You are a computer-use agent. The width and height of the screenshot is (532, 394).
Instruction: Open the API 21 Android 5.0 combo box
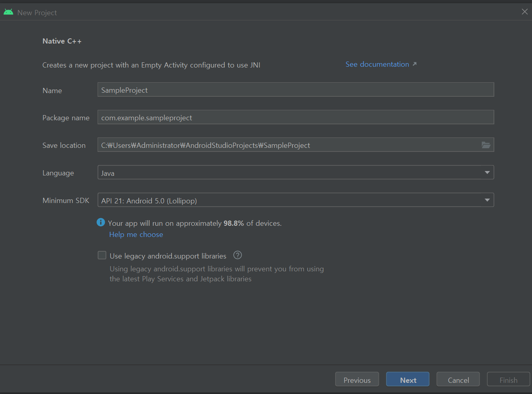click(296, 200)
